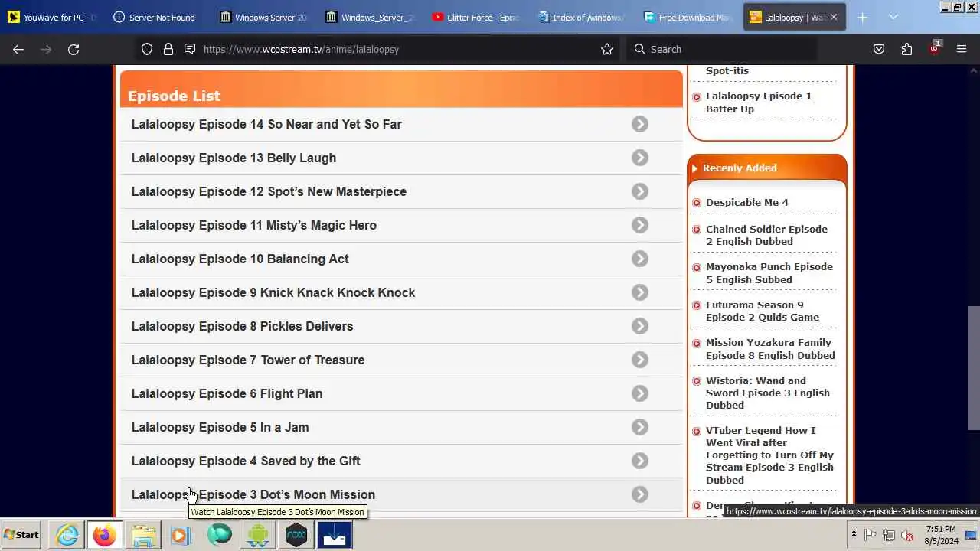Click arrow icon for Episode 12 row
980x551 pixels.
[640, 191]
